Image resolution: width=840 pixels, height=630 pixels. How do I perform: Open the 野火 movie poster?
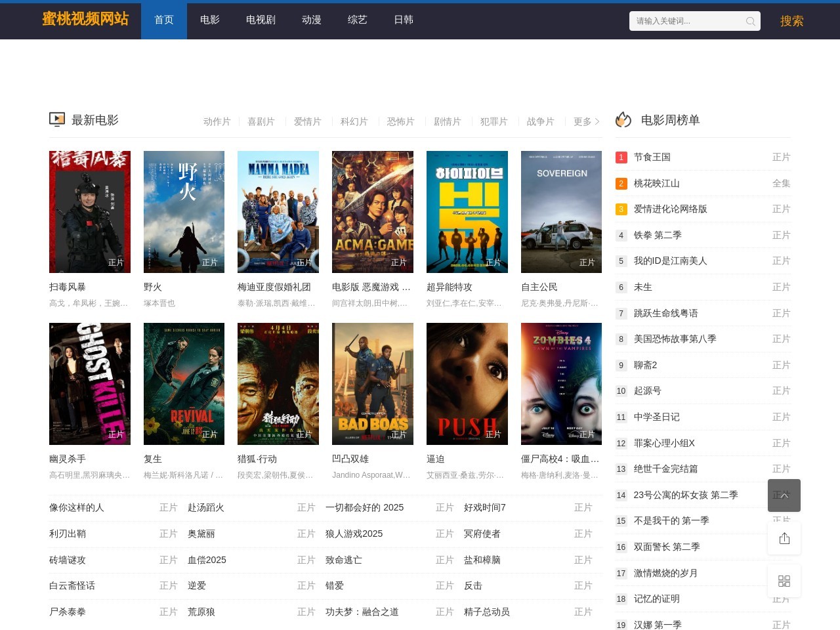(x=184, y=211)
